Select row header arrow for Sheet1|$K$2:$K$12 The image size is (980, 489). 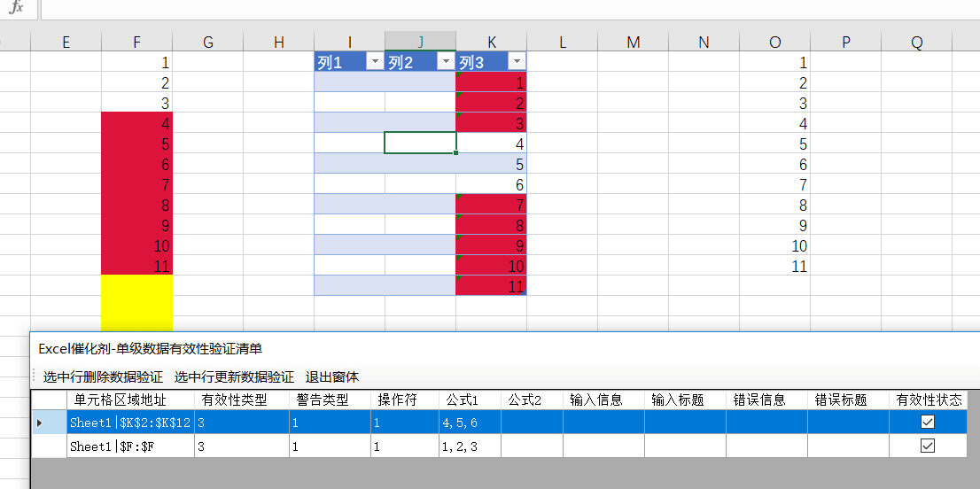click(49, 423)
